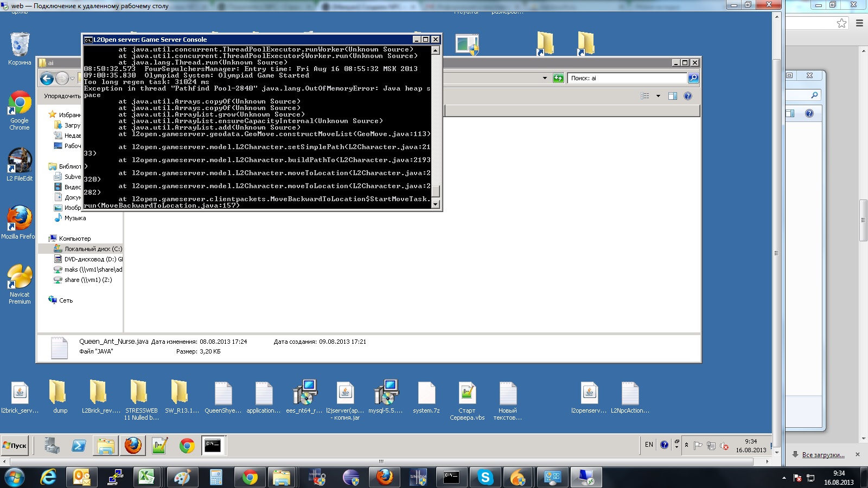Expand Избранное favorites in the navigation tree
Viewport: 868px width, 488px height.
[65, 114]
